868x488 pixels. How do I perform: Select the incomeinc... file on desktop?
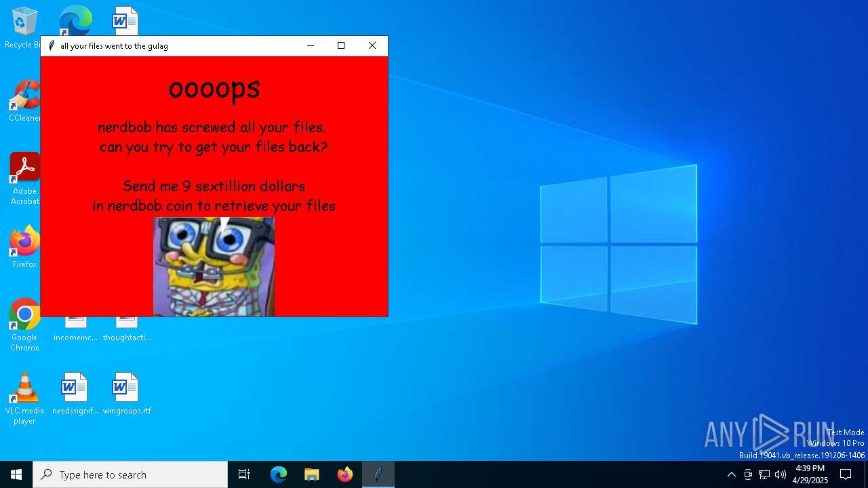click(x=75, y=330)
